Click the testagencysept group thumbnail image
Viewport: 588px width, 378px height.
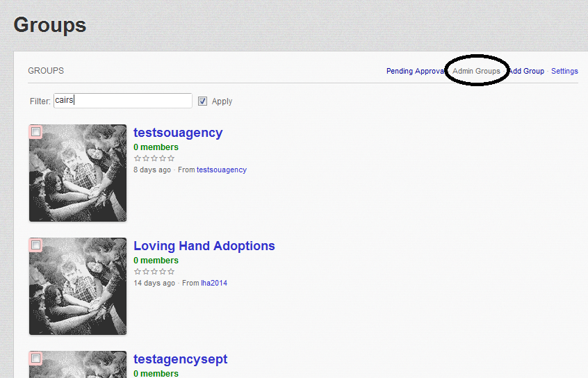78,364
